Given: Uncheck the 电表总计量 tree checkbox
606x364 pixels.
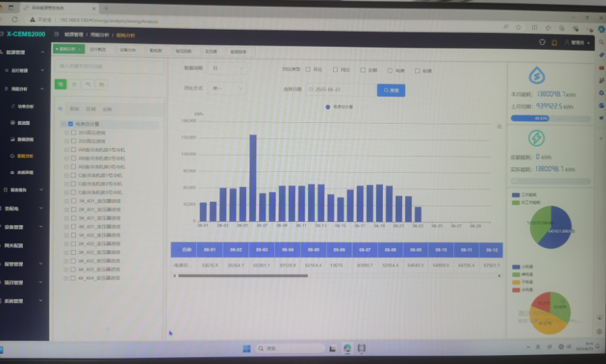Looking at the screenshot, I should pyautogui.click(x=71, y=124).
